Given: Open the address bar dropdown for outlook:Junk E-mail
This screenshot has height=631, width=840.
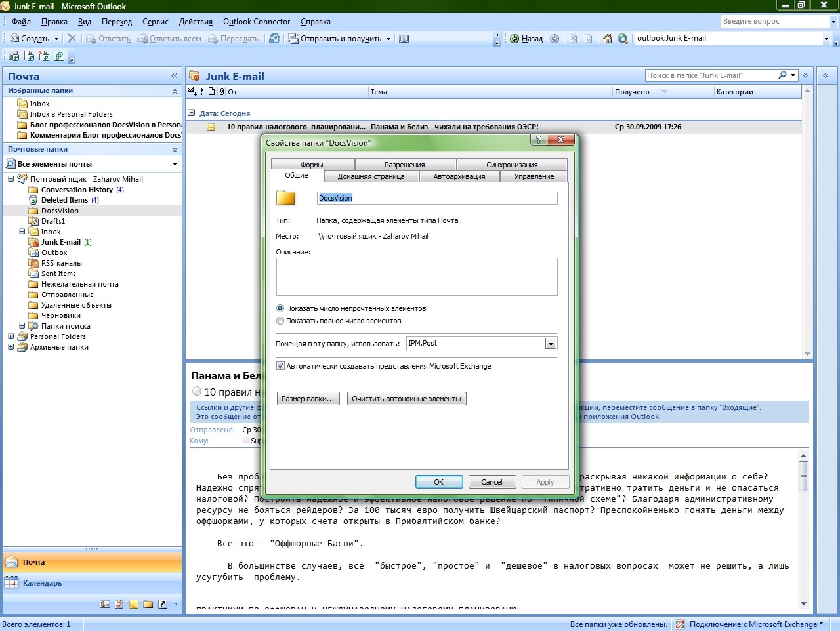Looking at the screenshot, I should (x=826, y=39).
